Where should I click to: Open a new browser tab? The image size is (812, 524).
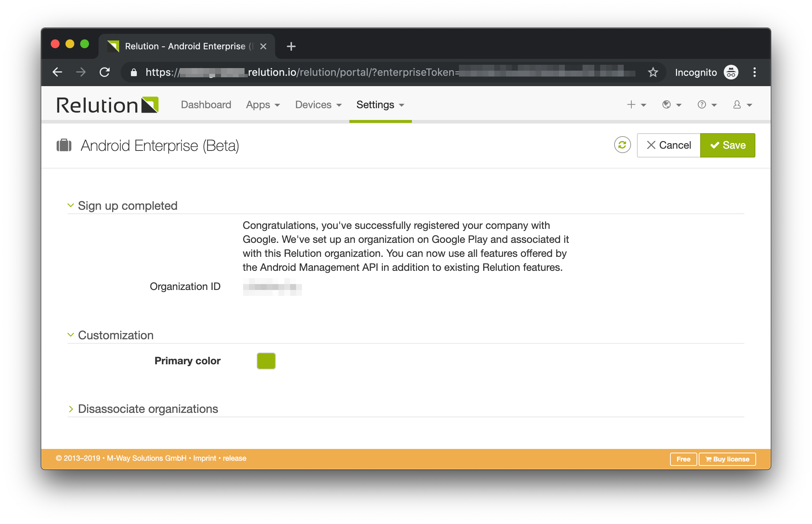[x=291, y=46]
